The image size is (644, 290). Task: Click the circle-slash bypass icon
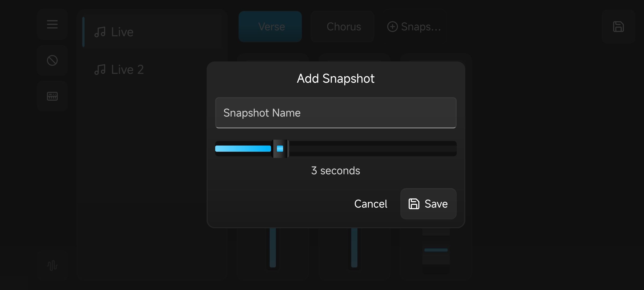pyautogui.click(x=52, y=60)
